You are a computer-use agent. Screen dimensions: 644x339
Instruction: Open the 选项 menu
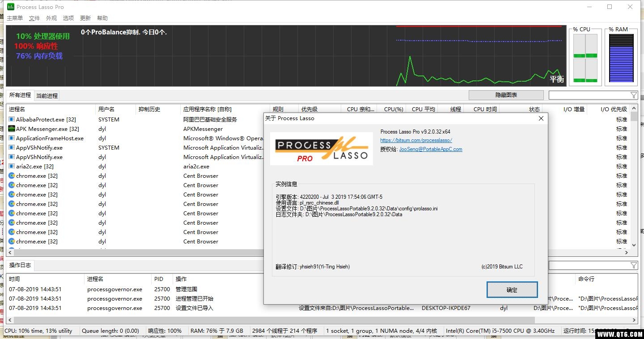click(x=68, y=18)
